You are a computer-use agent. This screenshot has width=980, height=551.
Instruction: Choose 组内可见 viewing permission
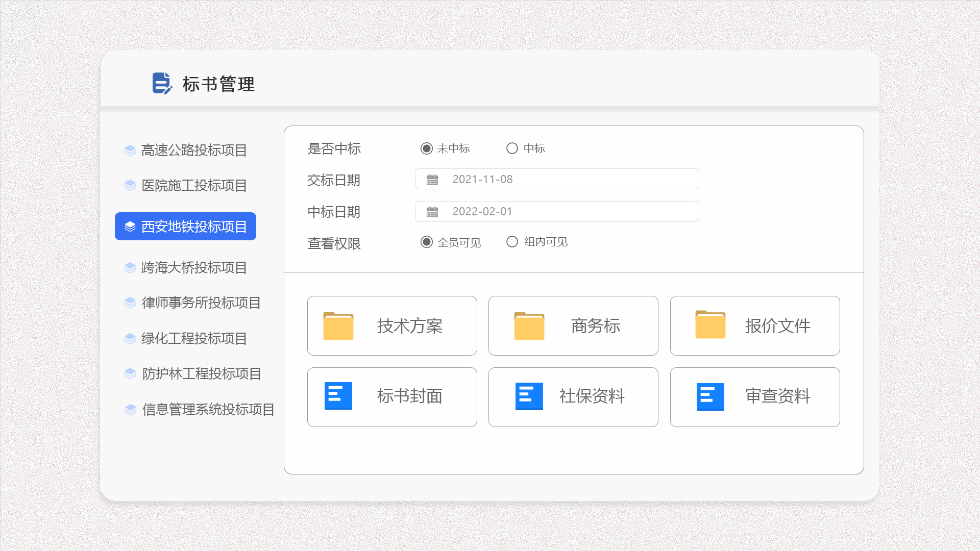pos(512,242)
